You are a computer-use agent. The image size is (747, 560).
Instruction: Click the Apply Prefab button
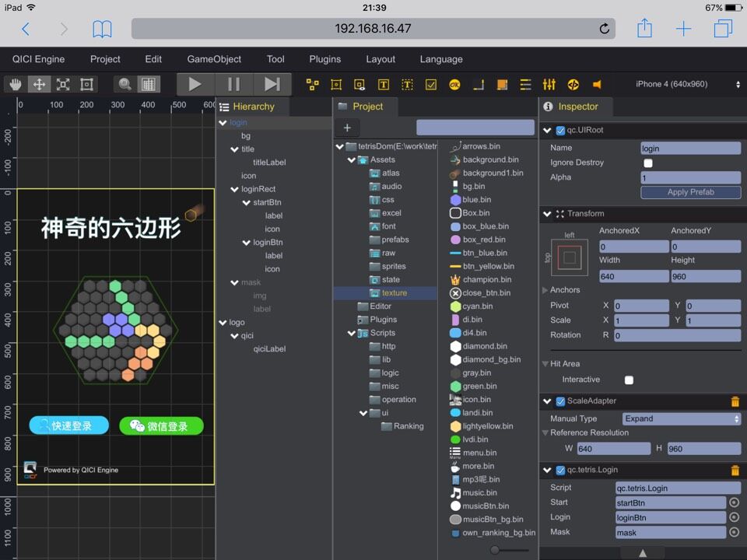click(690, 192)
